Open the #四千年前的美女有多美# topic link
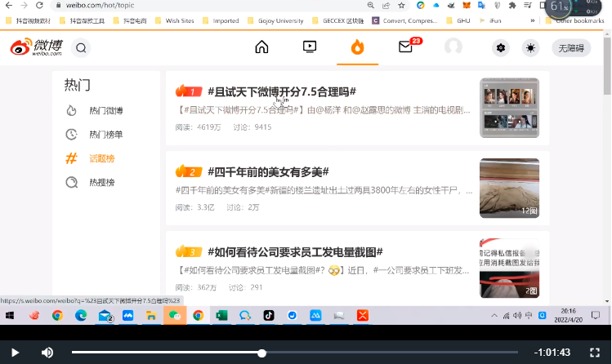The width and height of the screenshot is (612, 364). 268,171
